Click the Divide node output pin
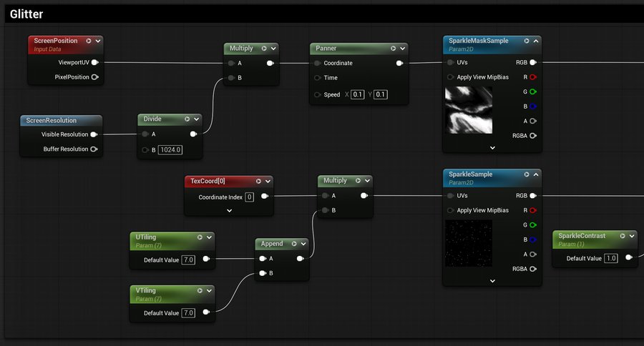644x346 pixels. (x=193, y=134)
